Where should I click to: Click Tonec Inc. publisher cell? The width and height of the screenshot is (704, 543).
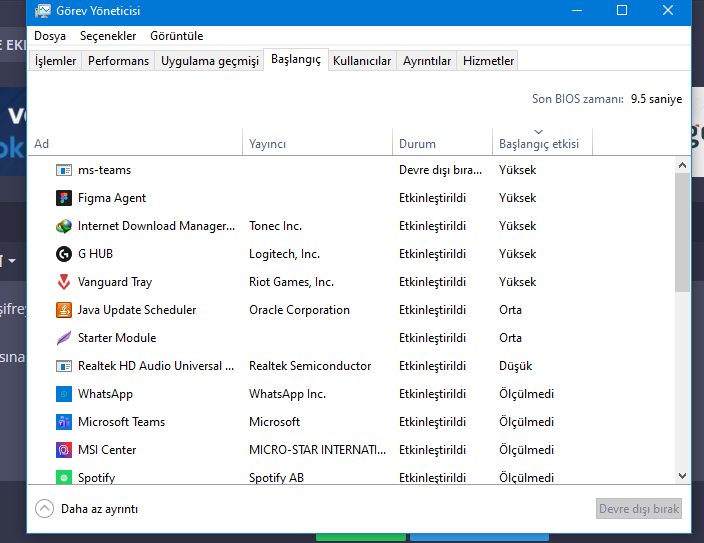[275, 226]
